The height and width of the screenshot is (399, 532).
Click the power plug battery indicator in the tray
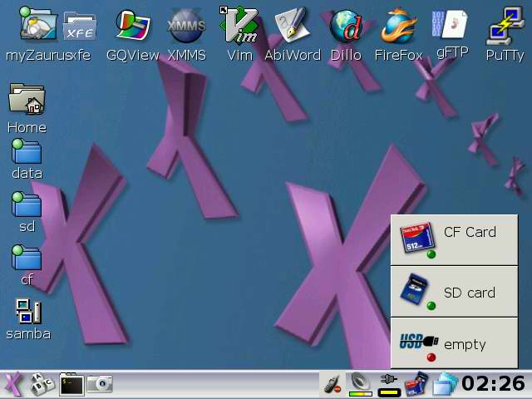click(x=389, y=384)
